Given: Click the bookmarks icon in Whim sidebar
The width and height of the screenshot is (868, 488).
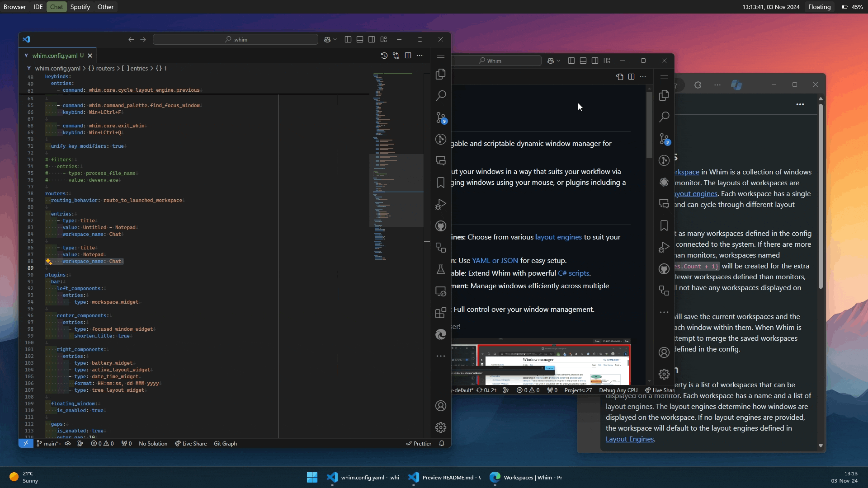Looking at the screenshot, I should (441, 183).
